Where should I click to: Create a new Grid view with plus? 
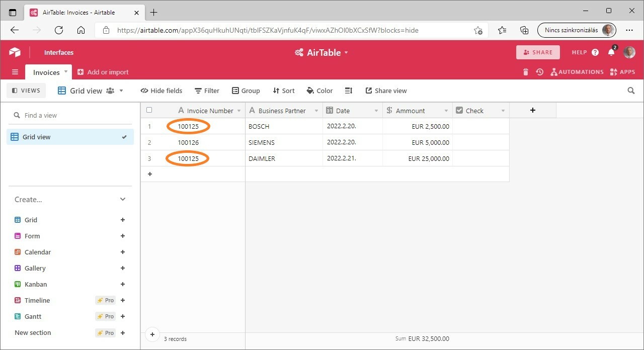point(123,220)
